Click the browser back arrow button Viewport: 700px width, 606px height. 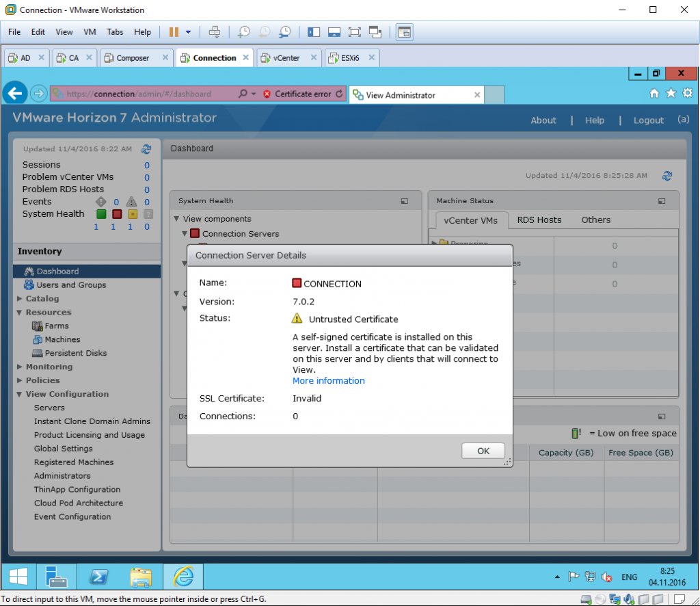[x=15, y=93]
